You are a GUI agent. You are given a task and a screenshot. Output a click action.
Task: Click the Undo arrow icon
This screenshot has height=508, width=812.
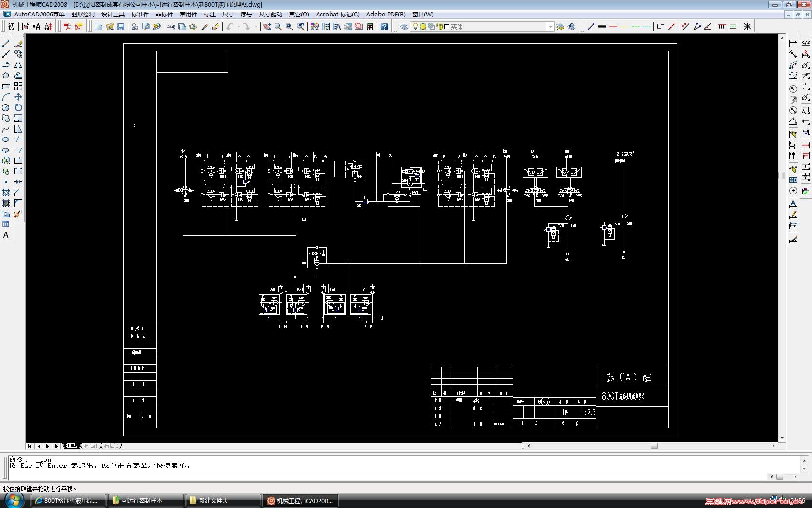[x=230, y=27]
